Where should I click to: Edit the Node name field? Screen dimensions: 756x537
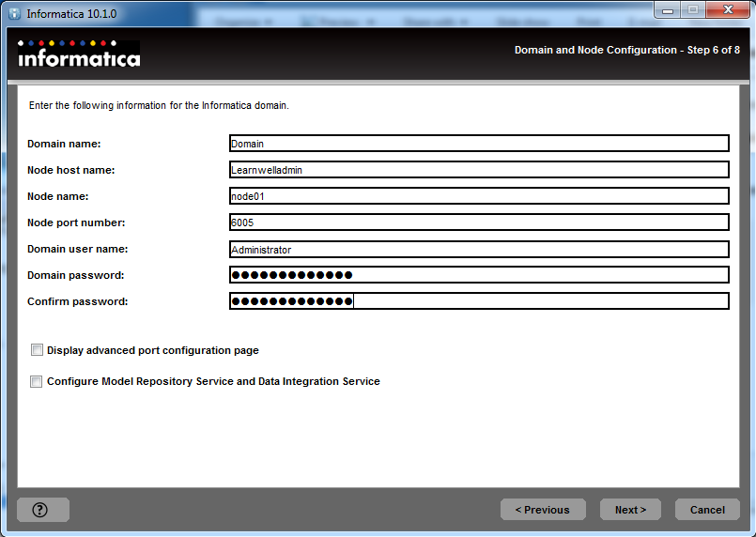pyautogui.click(x=479, y=195)
